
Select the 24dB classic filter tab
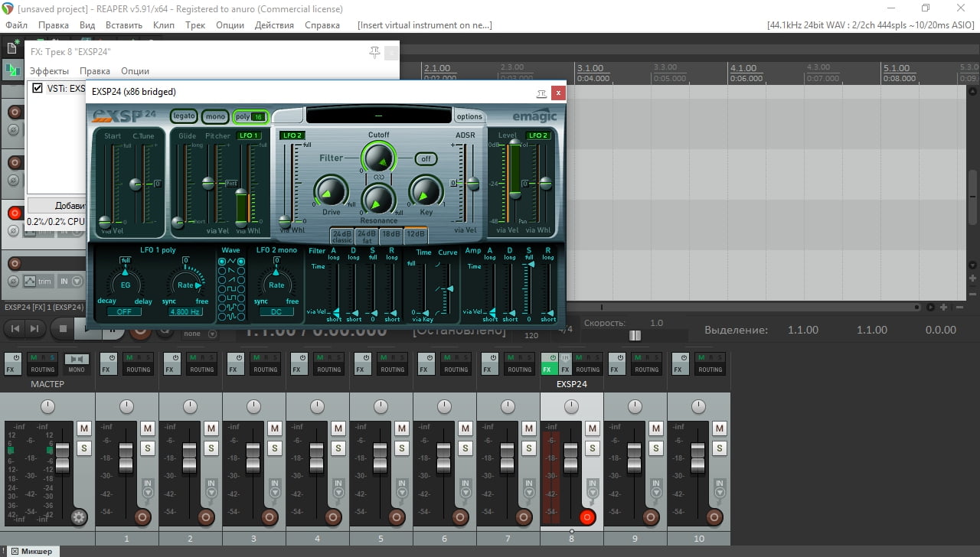[342, 236]
